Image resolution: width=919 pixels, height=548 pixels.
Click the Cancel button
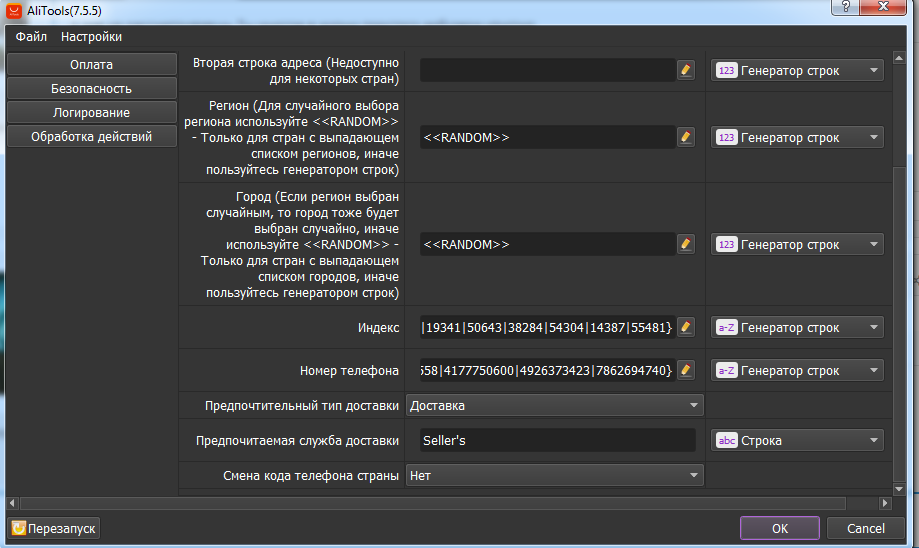click(866, 528)
